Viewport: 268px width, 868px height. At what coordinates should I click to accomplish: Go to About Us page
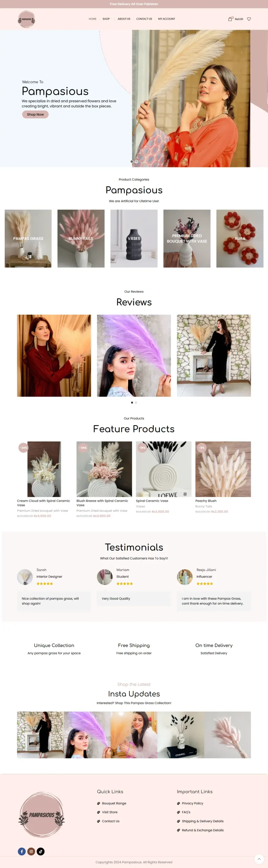(x=124, y=19)
